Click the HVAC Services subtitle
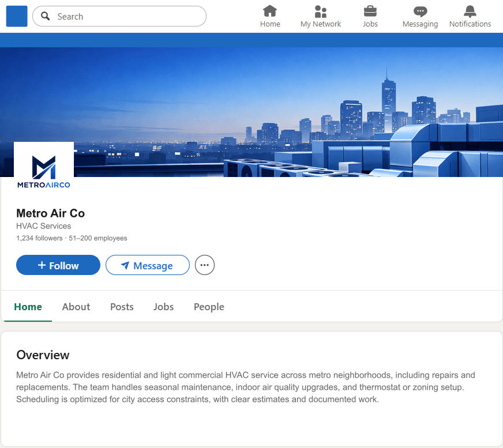Screen dimensions: 503x448 [x=44, y=226]
